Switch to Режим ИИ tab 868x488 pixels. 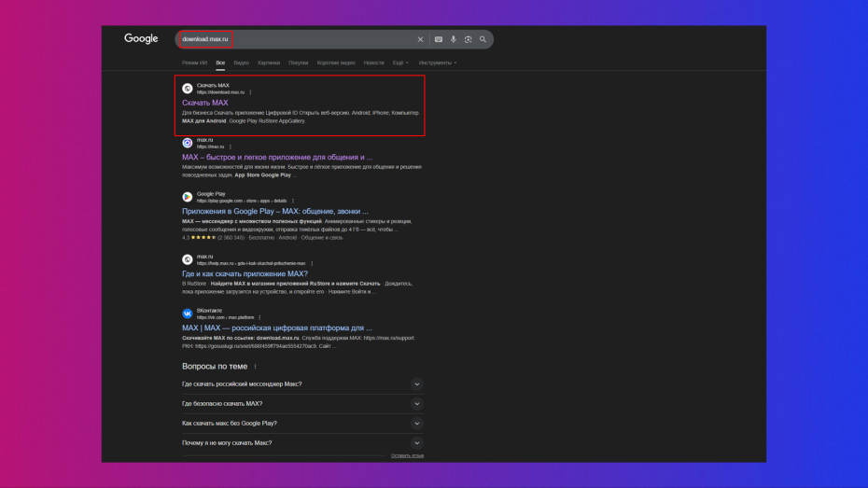coord(194,63)
